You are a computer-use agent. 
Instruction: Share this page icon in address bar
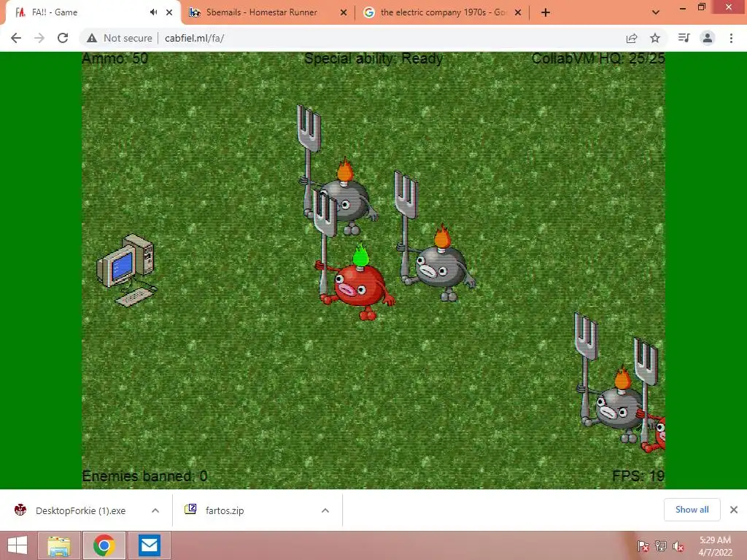click(632, 38)
